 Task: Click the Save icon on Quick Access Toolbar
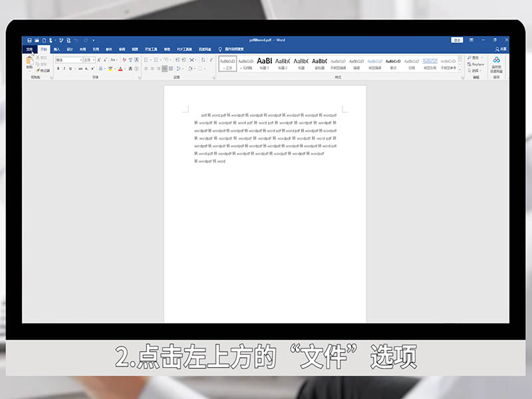[x=29, y=41]
